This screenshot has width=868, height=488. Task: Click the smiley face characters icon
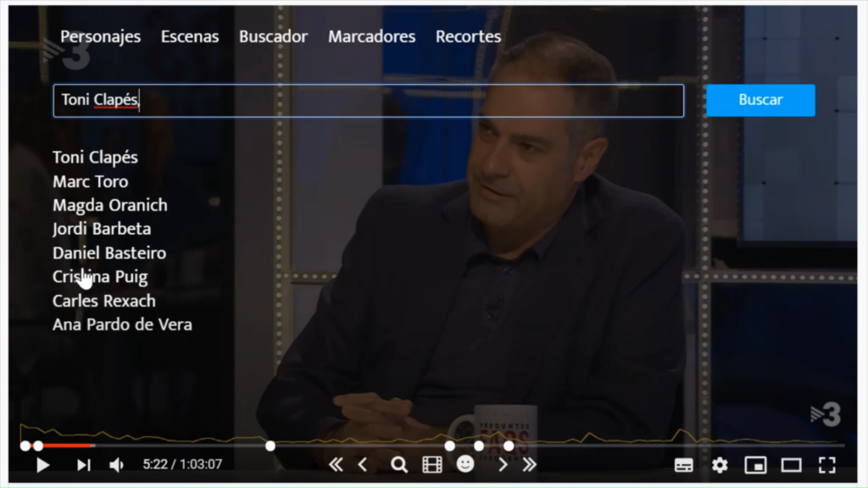(x=465, y=463)
